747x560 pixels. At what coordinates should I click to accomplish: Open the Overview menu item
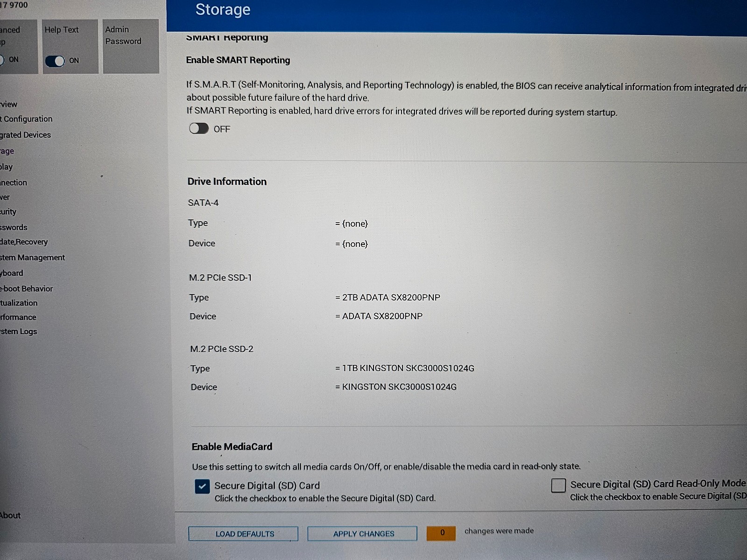pos(9,104)
